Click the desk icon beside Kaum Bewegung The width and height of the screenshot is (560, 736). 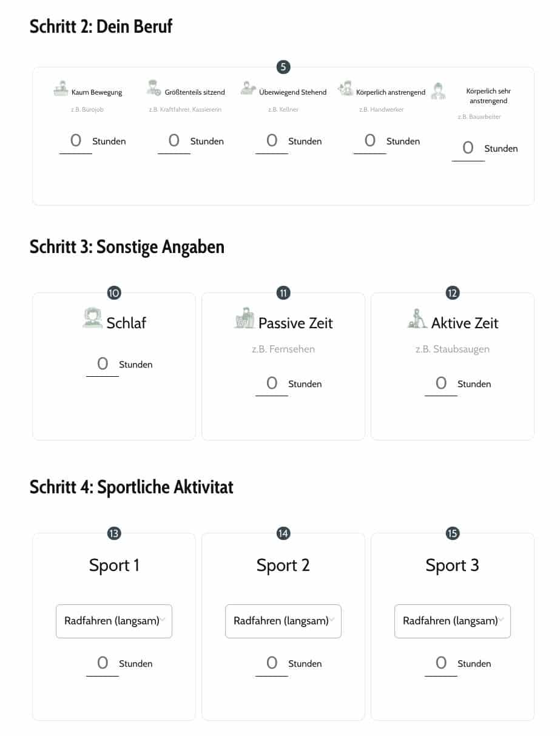[61, 89]
